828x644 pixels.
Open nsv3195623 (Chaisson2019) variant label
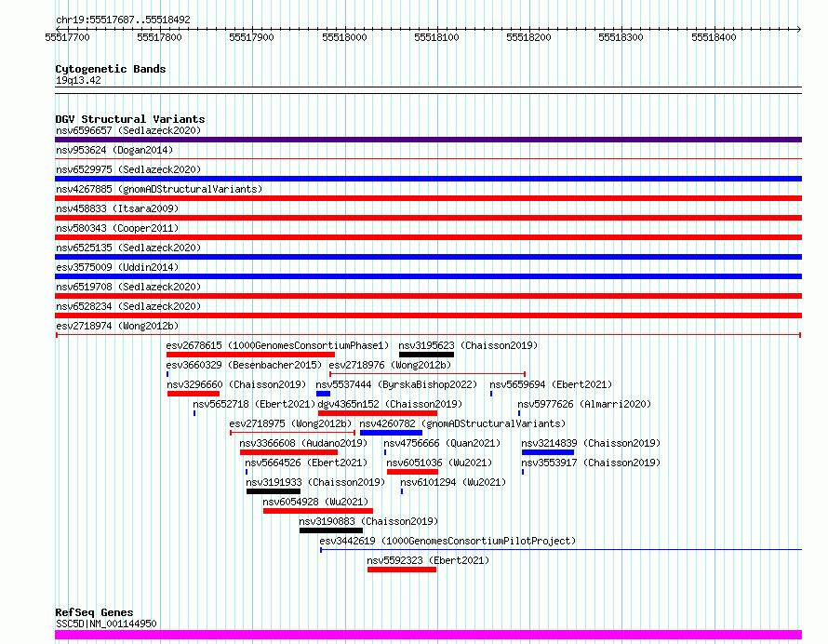coord(468,345)
